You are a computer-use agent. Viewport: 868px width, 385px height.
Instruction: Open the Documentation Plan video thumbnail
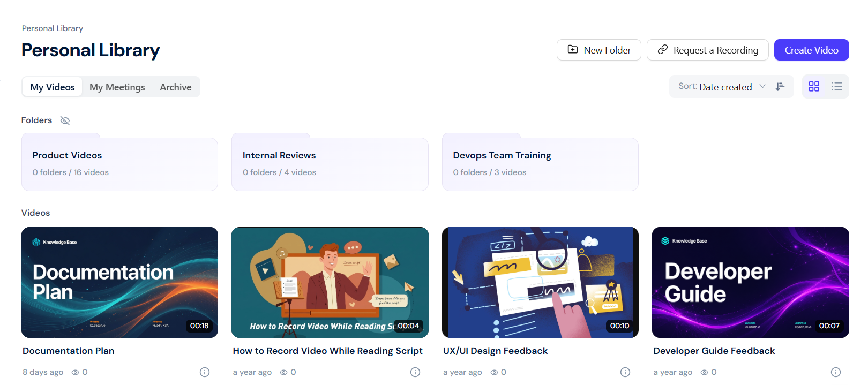(x=119, y=282)
